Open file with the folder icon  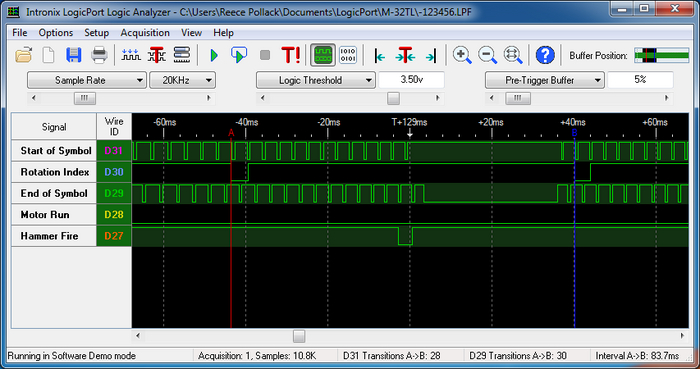[x=24, y=55]
